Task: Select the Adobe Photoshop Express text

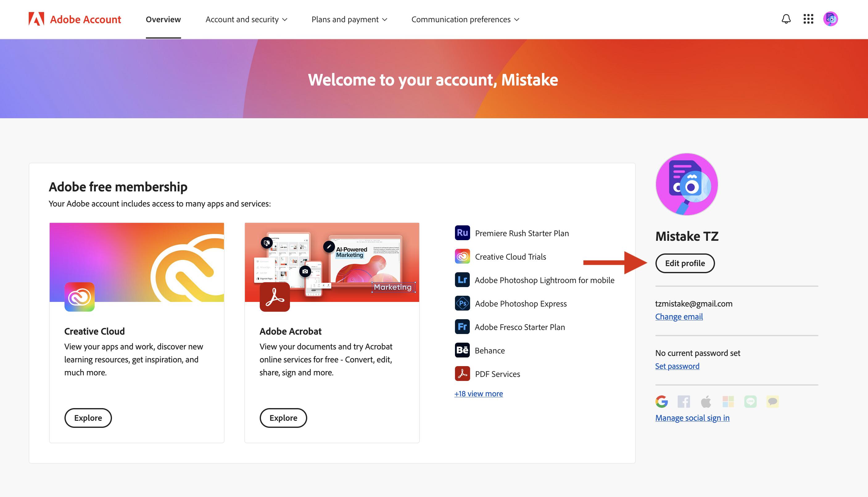Action: click(521, 303)
